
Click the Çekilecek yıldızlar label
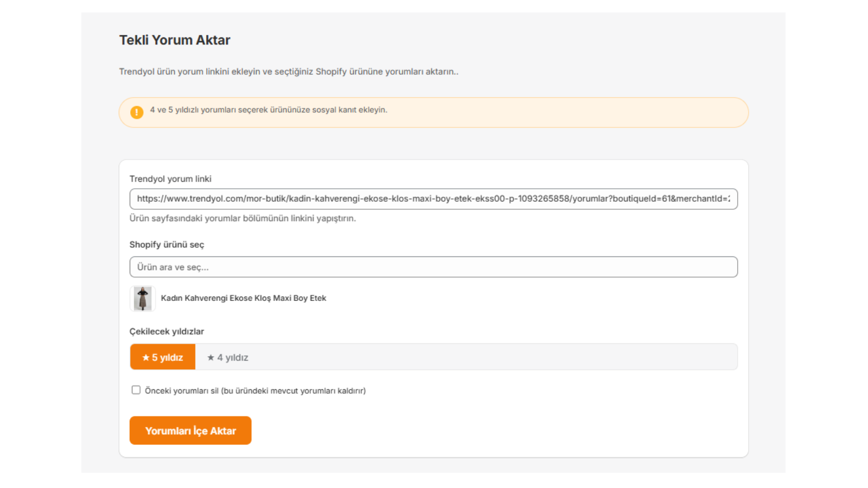167,331
